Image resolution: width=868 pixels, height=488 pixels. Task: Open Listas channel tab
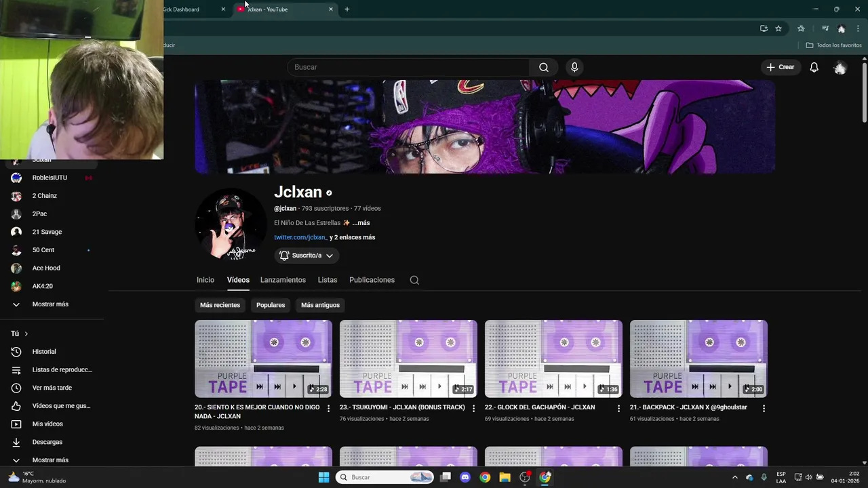(328, 280)
